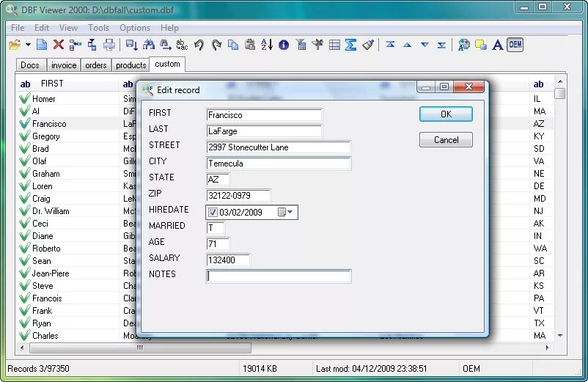Toggle the checkmark next to Gregory
This screenshot has width=588, height=382.
pyautogui.click(x=24, y=136)
